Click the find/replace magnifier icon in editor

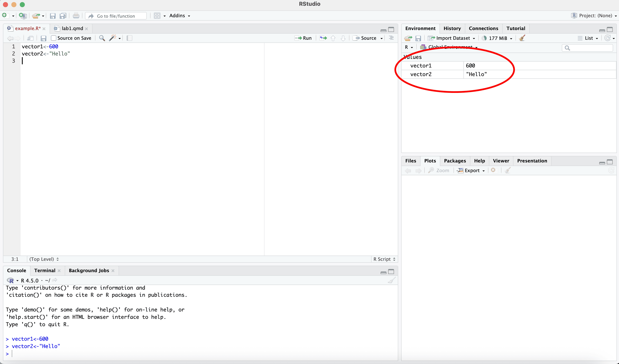[102, 38]
